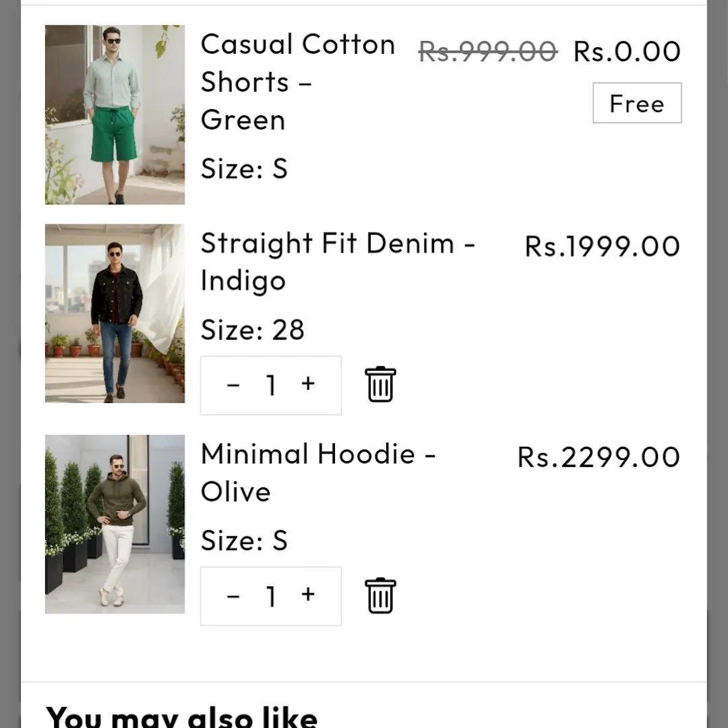Decrease Minimal Hoodie quantity by one

point(233,596)
